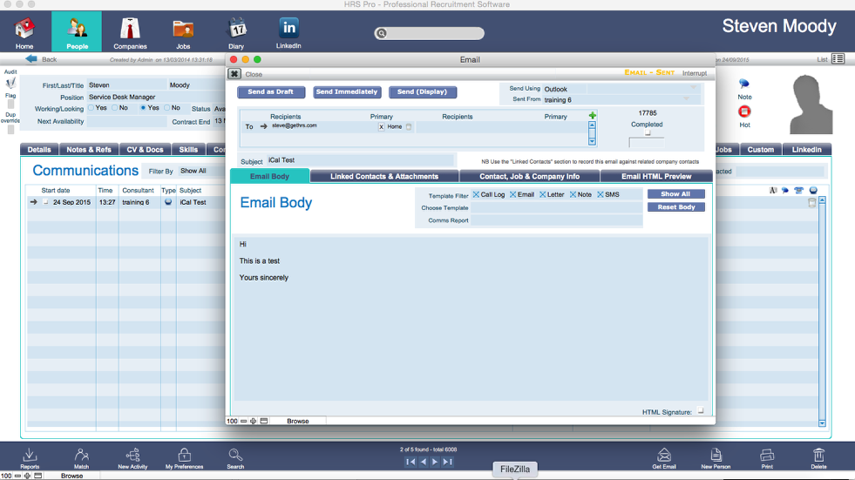Open the Home module icon
Screen dimensions: 855x480
(24, 28)
